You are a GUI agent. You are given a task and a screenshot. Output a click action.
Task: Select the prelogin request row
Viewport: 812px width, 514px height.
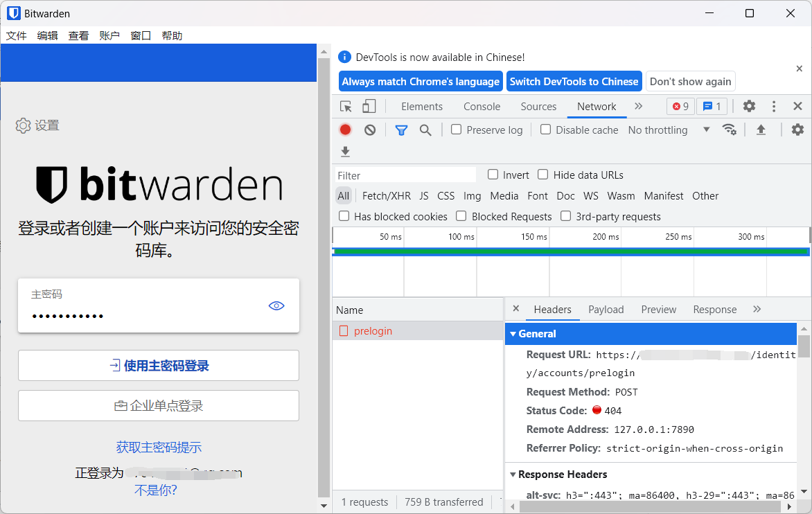[417, 330]
